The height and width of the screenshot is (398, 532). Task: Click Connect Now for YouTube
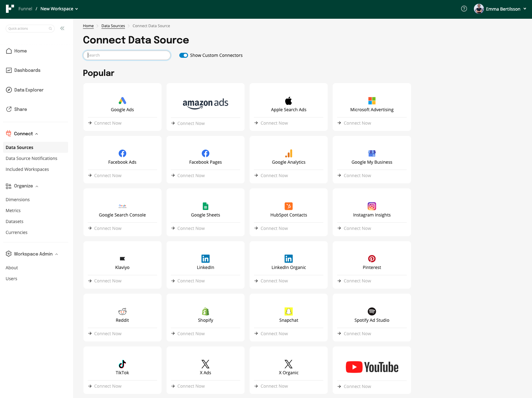[x=354, y=386]
